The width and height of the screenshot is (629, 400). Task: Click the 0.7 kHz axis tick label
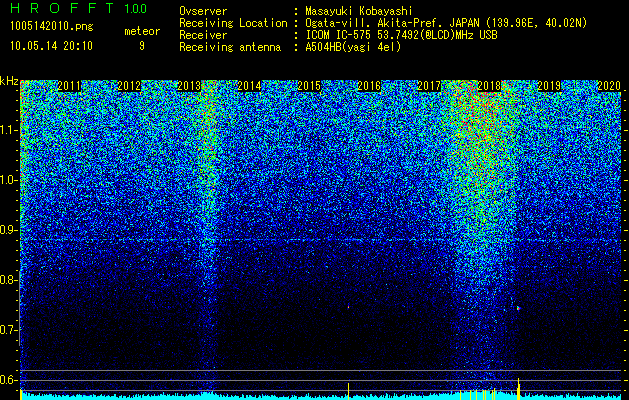(x=9, y=330)
